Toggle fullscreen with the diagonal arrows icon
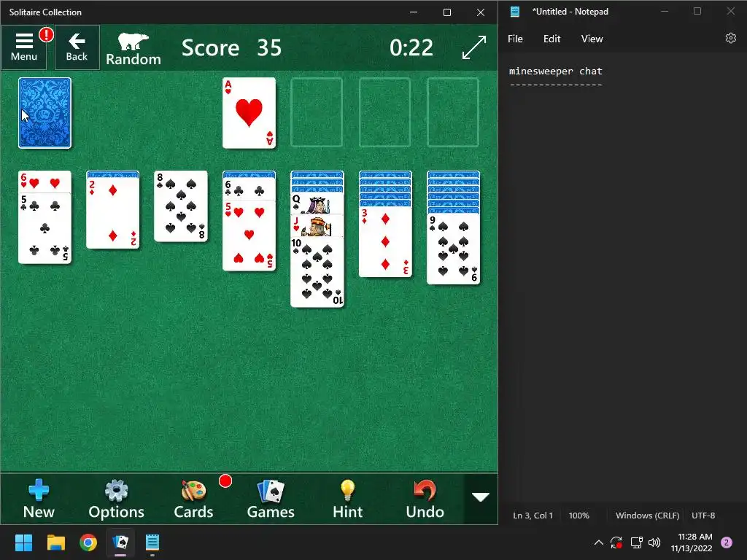 point(474,47)
